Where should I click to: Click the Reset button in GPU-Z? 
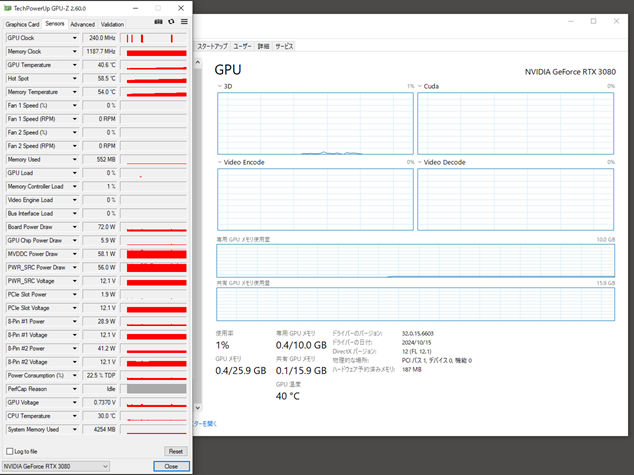[x=175, y=451]
